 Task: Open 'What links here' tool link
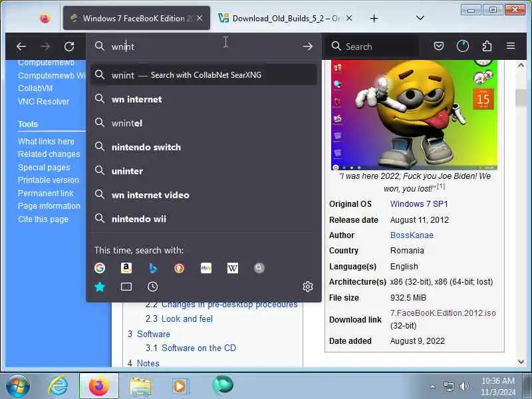(46, 142)
